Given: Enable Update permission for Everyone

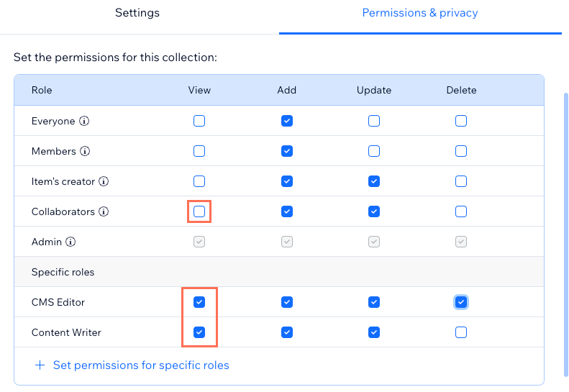Looking at the screenshot, I should tap(374, 121).
